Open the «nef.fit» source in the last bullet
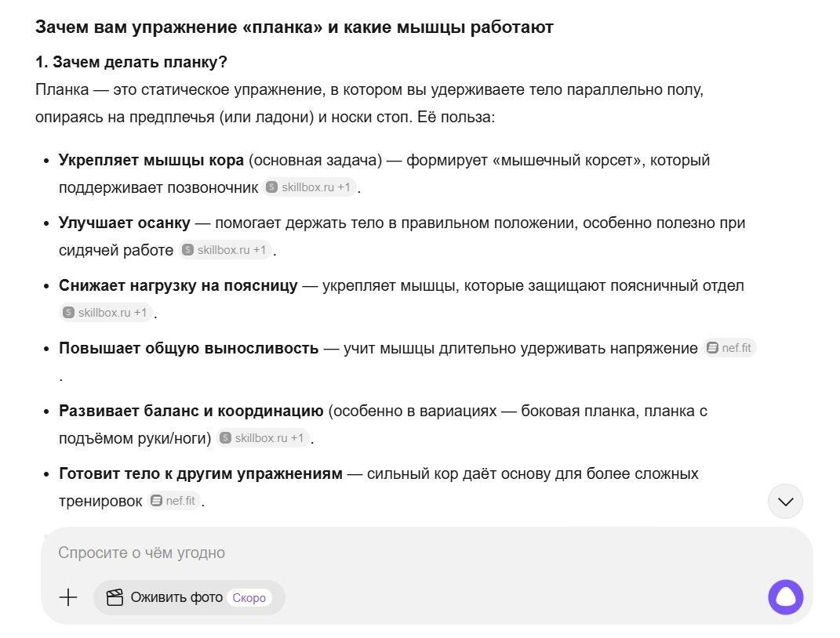Image resolution: width=840 pixels, height=638 pixels. (x=176, y=500)
